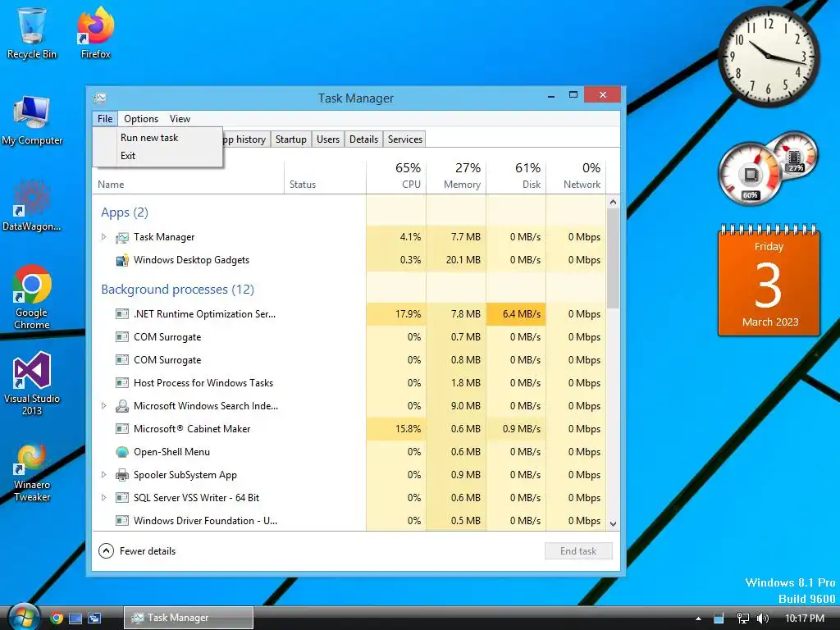Select the Winaero Tweaker desktop icon

coord(32,472)
